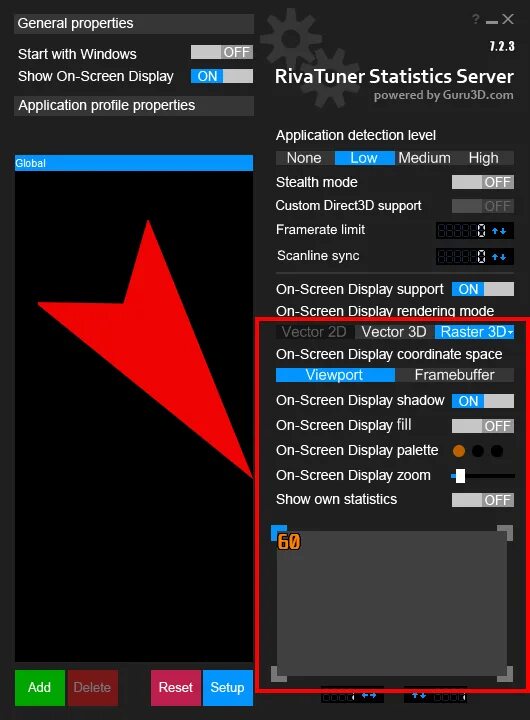Select bottom-right OSD corner anchor
530x720 pixels.
[506, 674]
